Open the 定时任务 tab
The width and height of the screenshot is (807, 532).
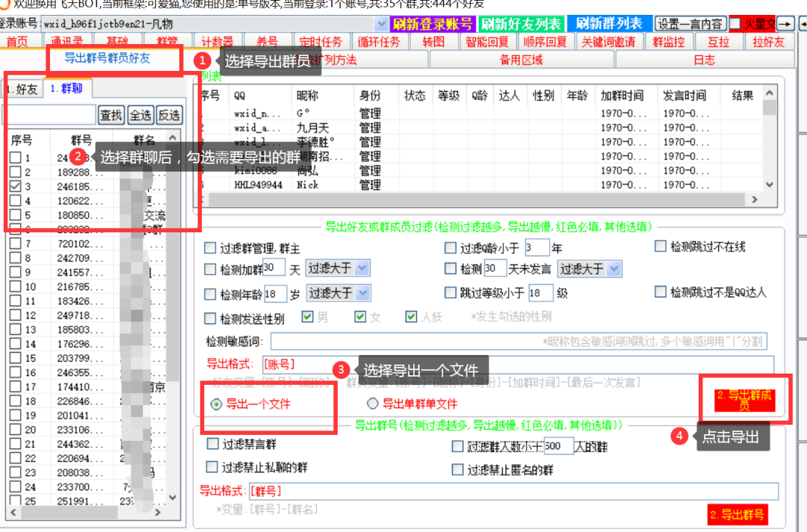(x=321, y=42)
